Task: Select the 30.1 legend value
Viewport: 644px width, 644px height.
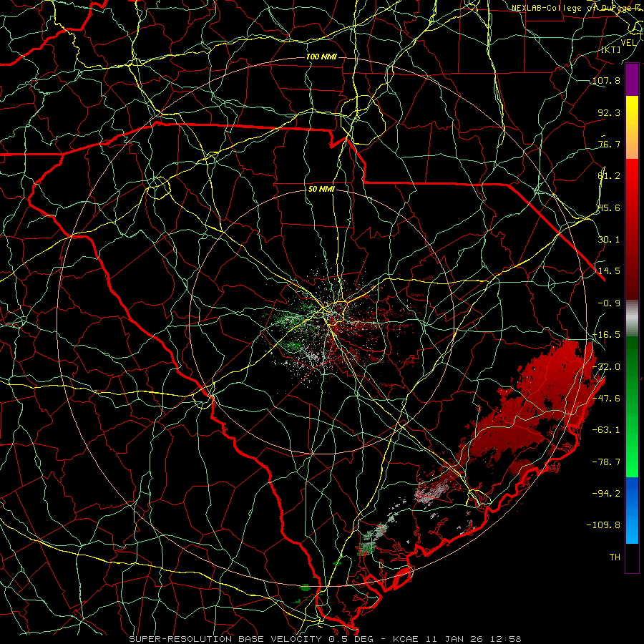Action: point(609,240)
